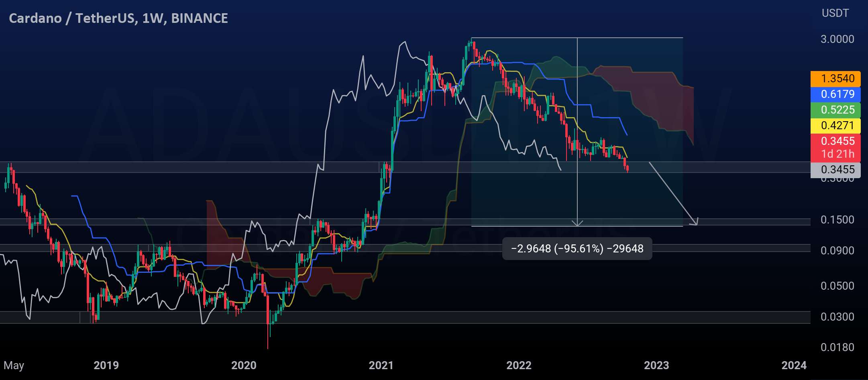Viewport: 868px width, 380px height.
Task: Click the 0.0180 price axis value
Action: pyautogui.click(x=837, y=347)
